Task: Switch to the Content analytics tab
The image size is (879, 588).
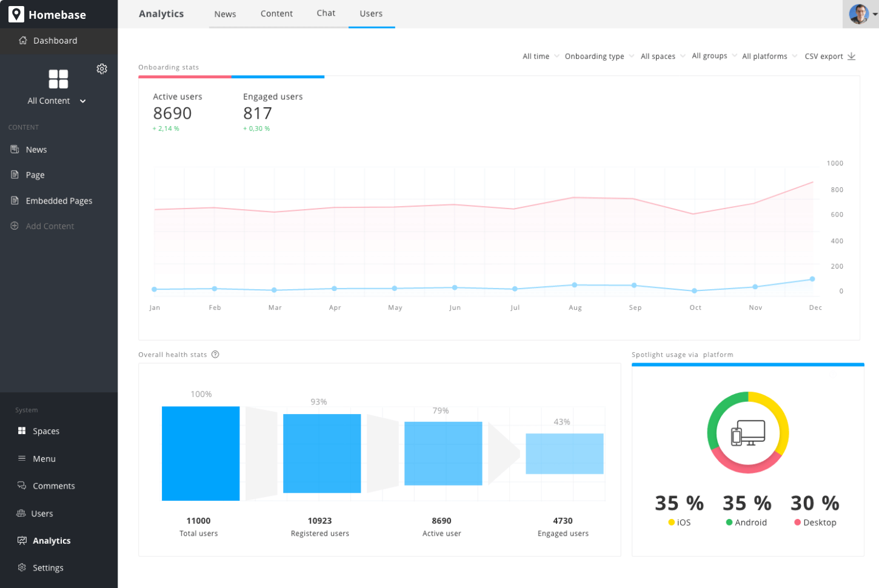Action: pos(276,13)
